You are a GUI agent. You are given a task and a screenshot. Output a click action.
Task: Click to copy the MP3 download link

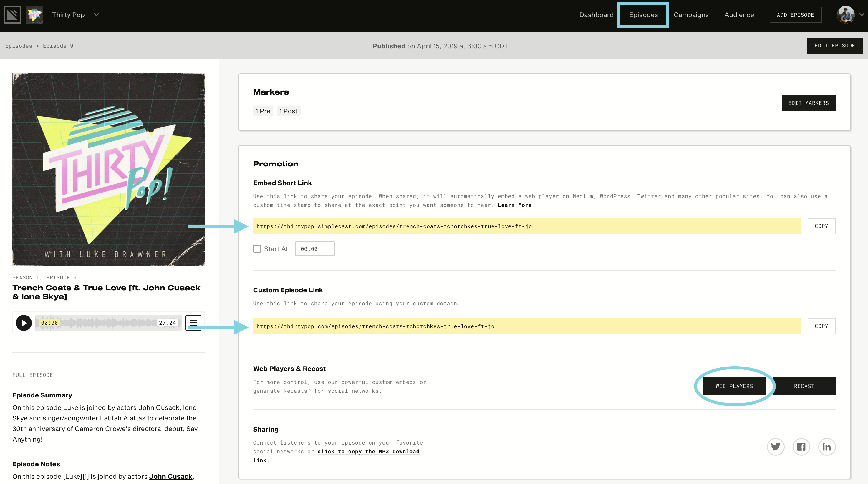368,452
